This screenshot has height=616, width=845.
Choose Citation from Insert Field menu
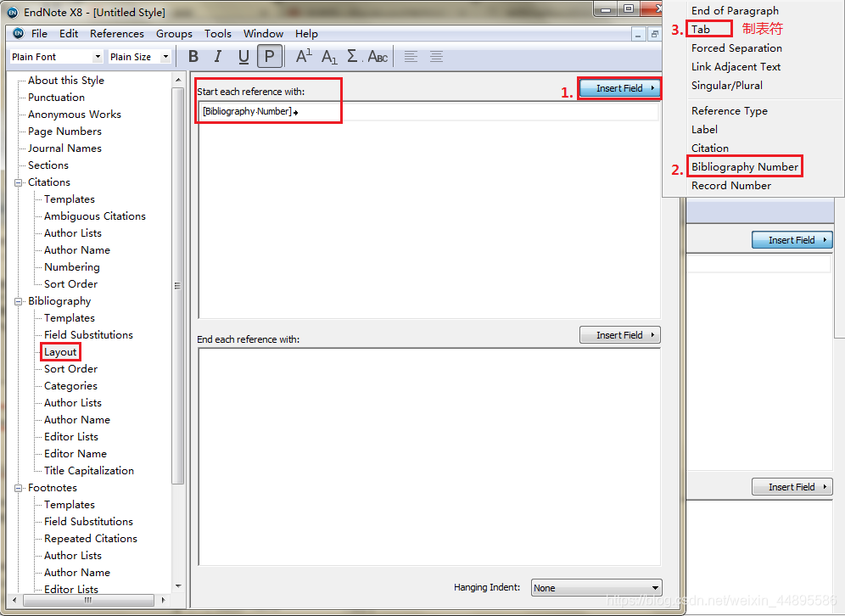coord(710,148)
